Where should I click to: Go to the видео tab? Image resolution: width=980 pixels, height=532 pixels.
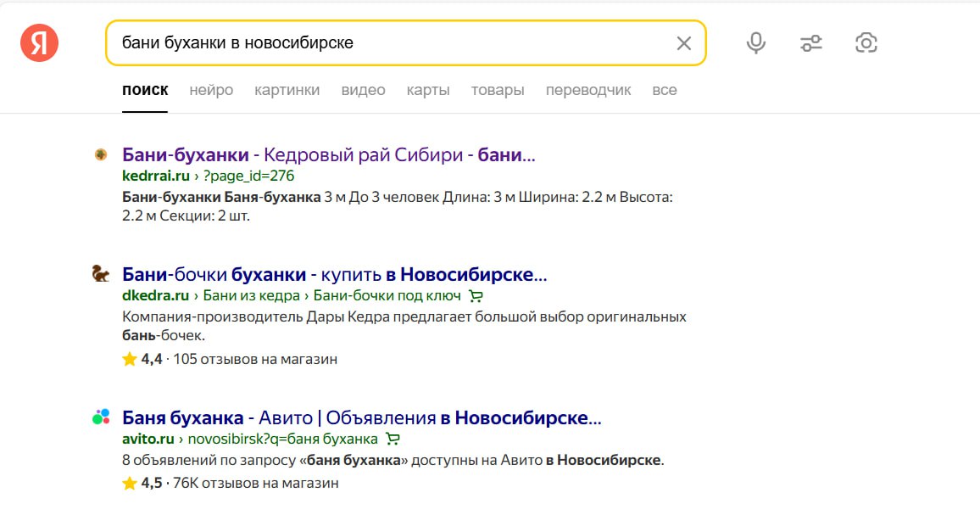(x=363, y=90)
